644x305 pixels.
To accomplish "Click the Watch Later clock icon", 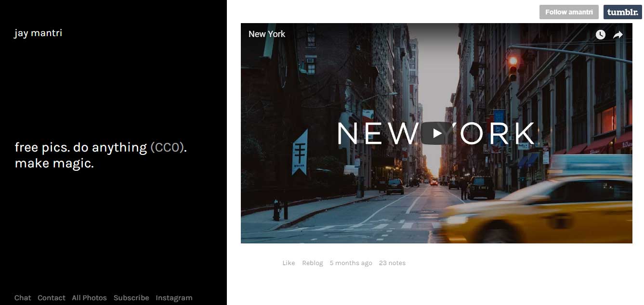I will coord(600,35).
